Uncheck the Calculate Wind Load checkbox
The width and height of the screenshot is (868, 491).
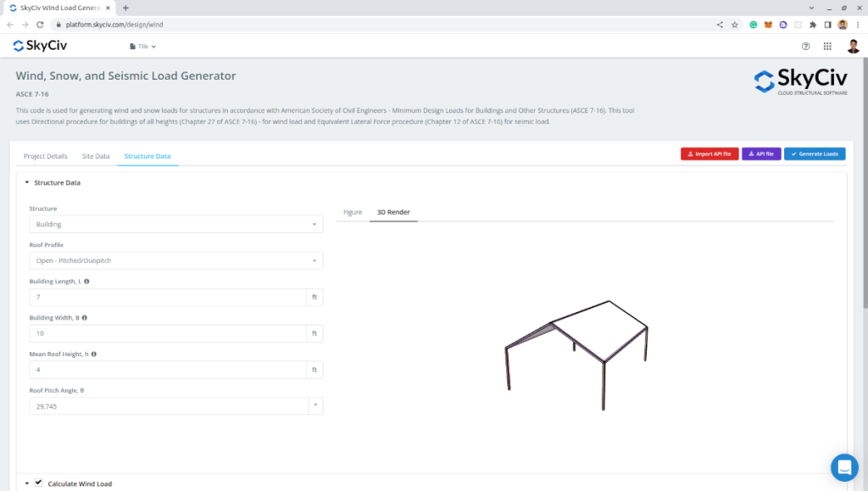[39, 482]
